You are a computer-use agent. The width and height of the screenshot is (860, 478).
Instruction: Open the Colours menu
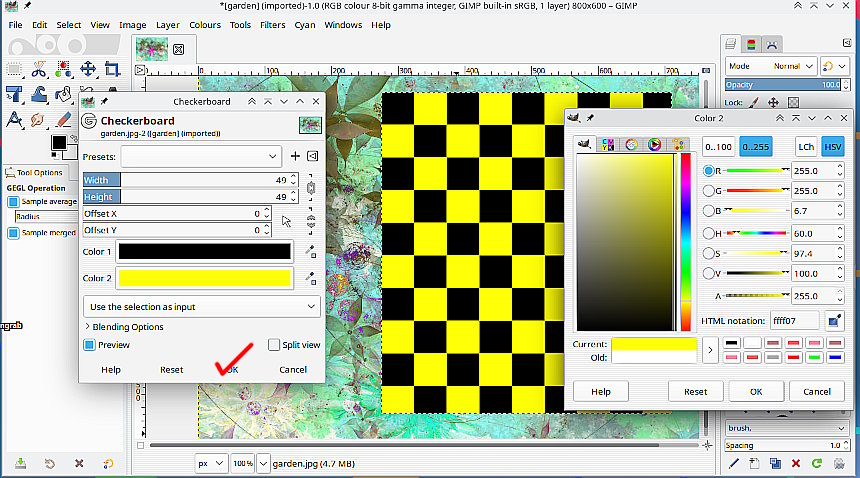click(205, 25)
